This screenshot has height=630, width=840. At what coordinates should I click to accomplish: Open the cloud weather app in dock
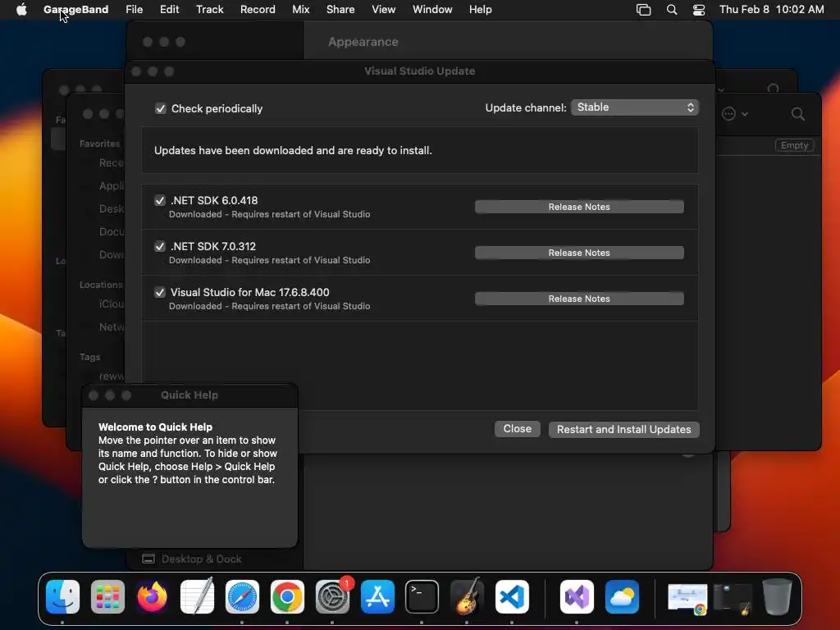622,596
